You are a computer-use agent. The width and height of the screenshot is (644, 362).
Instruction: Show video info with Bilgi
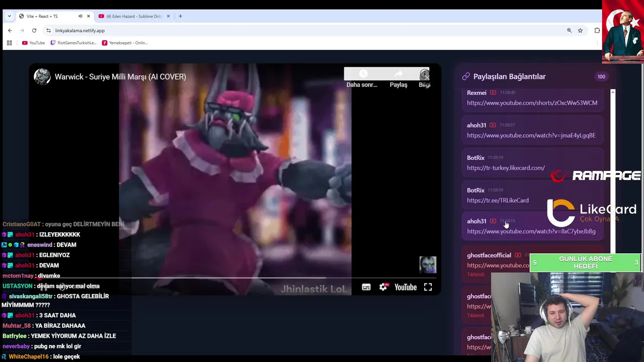[425, 78]
